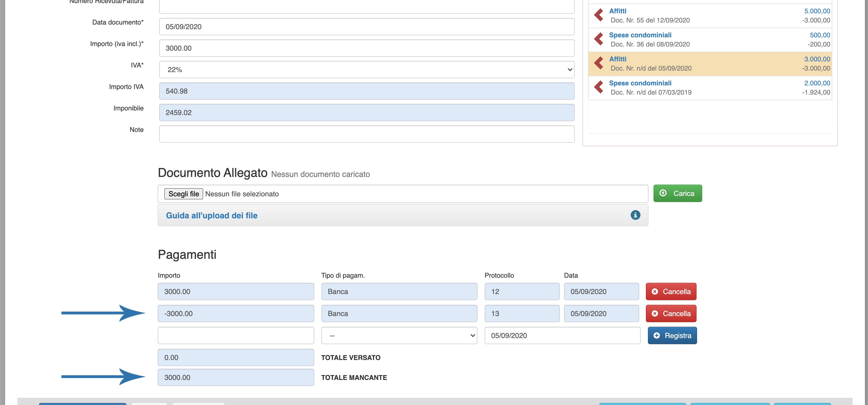This screenshot has width=868, height=405.
Task: Open Spese condominiali link Doc. Nr. 36
Action: (x=640, y=35)
